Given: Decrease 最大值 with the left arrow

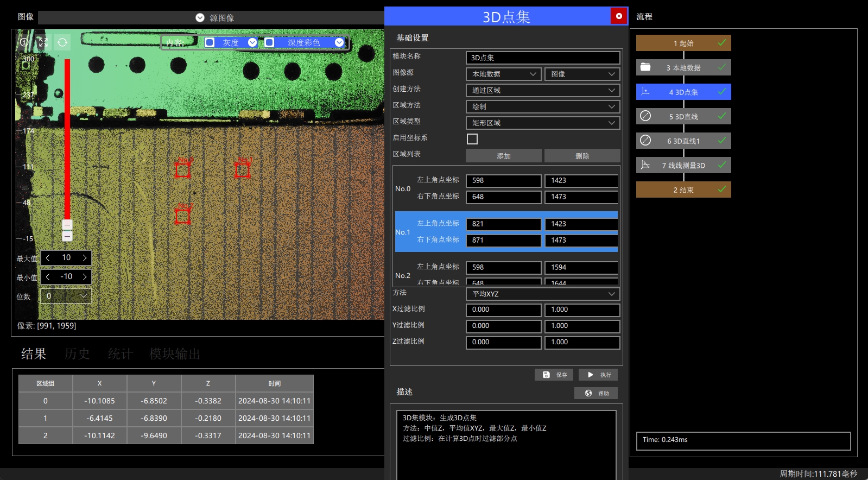Looking at the screenshot, I should pos(48,258).
